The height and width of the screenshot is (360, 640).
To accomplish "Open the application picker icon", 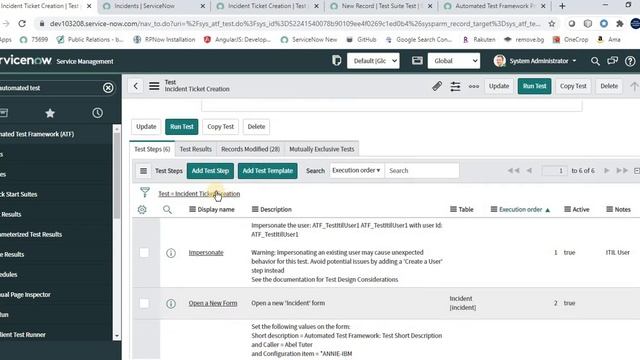I will coord(417,61).
